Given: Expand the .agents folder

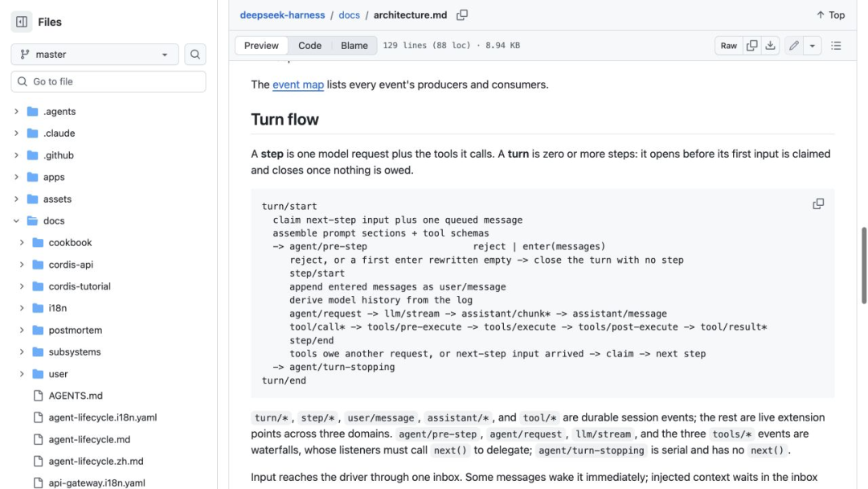Looking at the screenshot, I should click(x=16, y=111).
